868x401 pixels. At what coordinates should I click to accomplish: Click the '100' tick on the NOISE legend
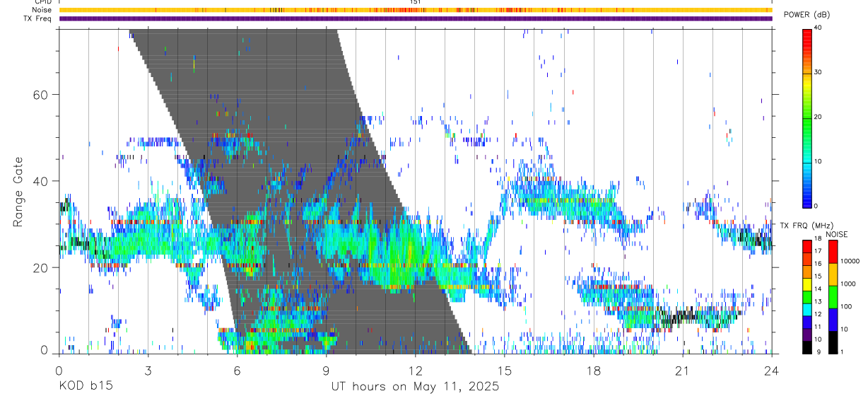point(846,306)
